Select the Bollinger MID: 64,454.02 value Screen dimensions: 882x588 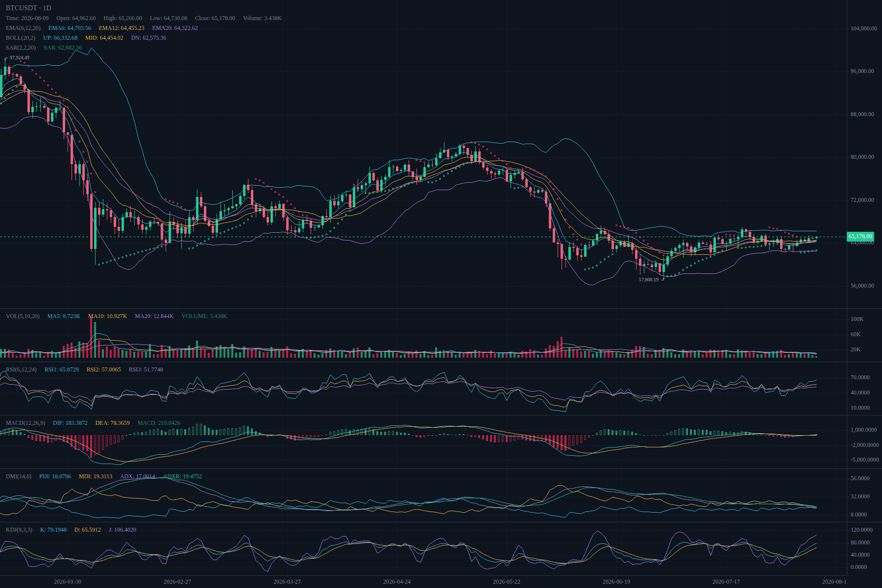(104, 38)
